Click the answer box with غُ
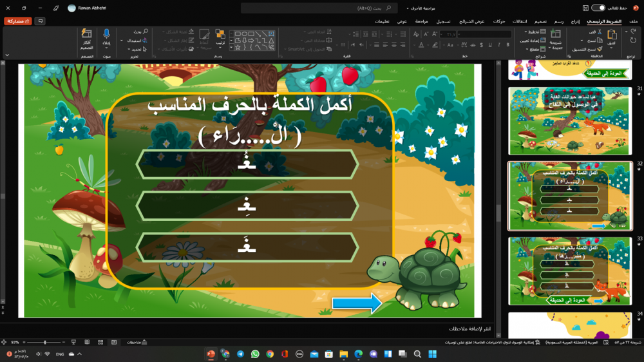Viewport: 644px width, 362px height. [x=247, y=164]
